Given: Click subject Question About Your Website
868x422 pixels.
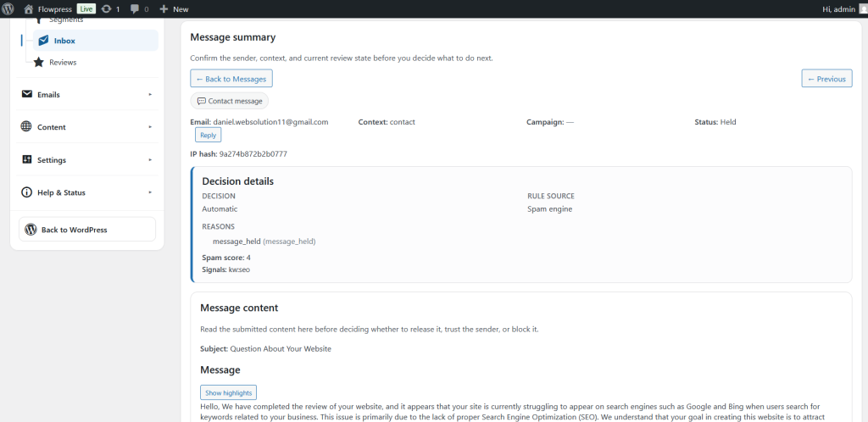Looking at the screenshot, I should tap(281, 349).
